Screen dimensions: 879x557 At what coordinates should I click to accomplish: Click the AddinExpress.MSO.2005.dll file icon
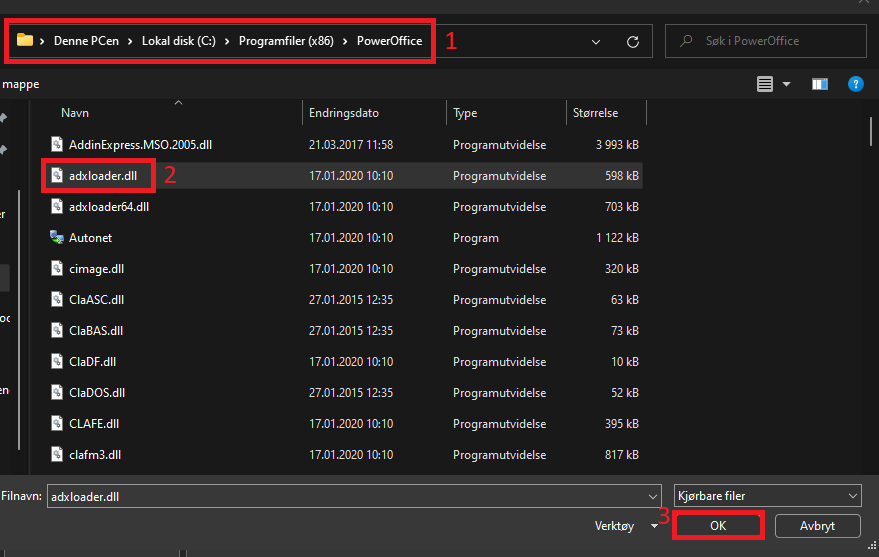coord(57,145)
